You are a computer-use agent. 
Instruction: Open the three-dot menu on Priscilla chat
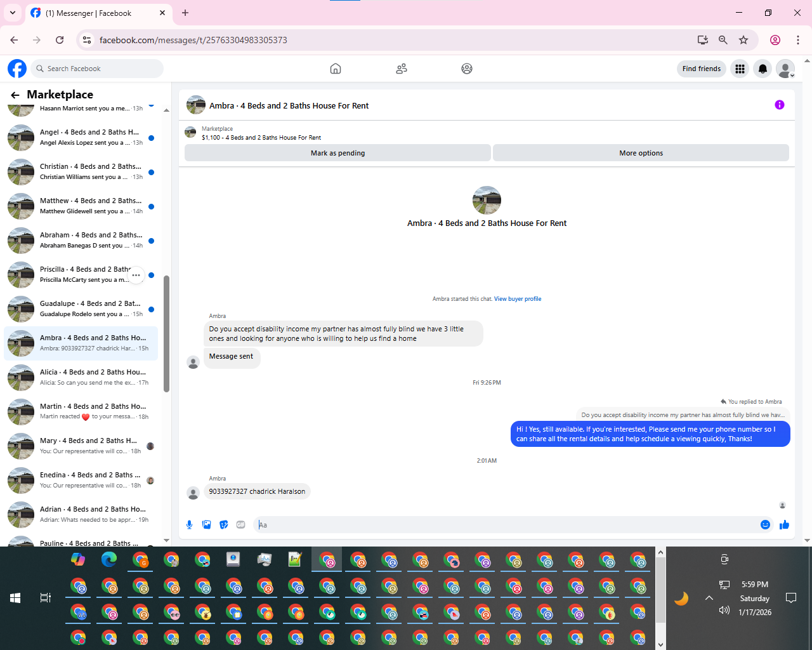(136, 275)
